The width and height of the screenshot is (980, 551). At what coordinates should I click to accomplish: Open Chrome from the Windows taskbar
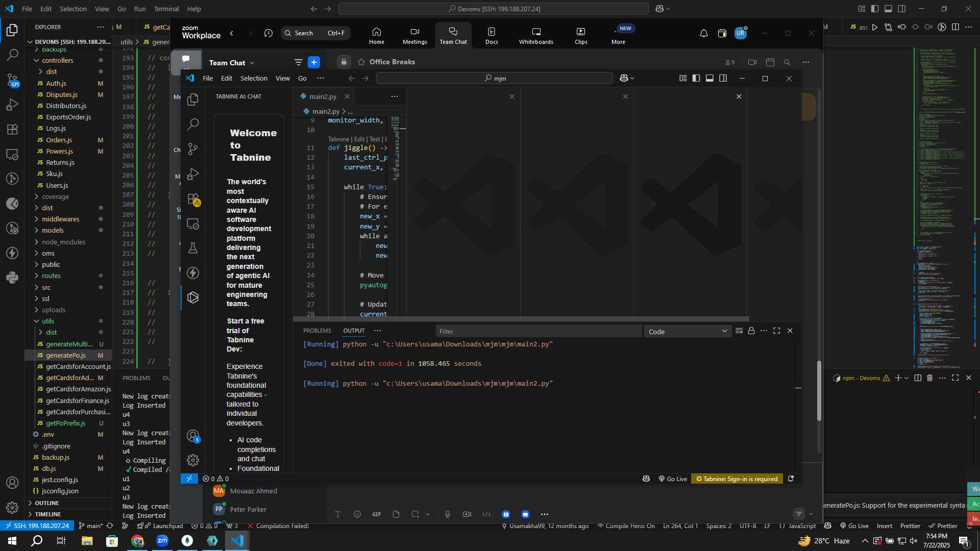137,541
